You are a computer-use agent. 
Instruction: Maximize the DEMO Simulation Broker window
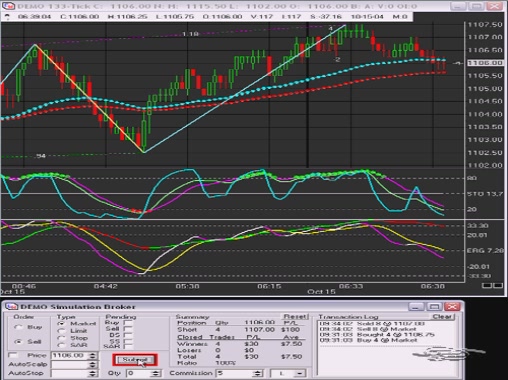(434, 306)
